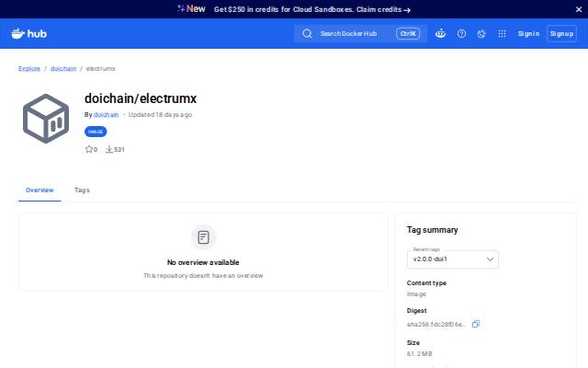The height and width of the screenshot is (368, 588).
Task: Click the 61.2 MB size value
Action: coord(420,353)
